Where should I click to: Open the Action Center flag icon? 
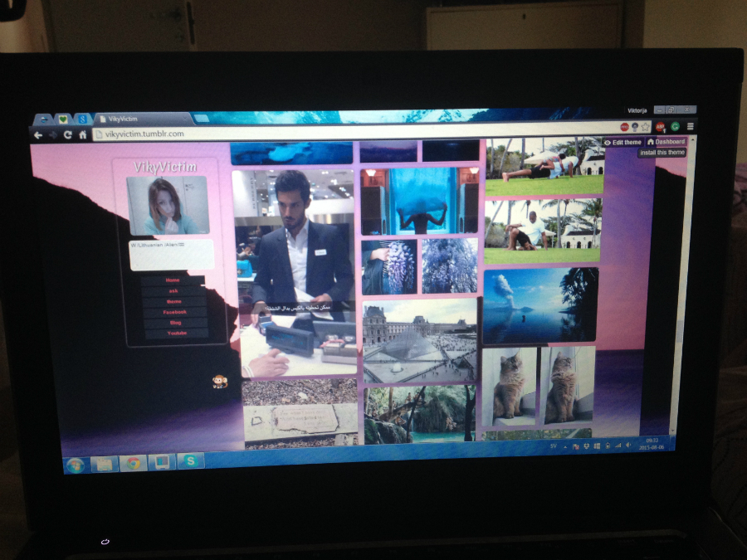[x=575, y=446]
